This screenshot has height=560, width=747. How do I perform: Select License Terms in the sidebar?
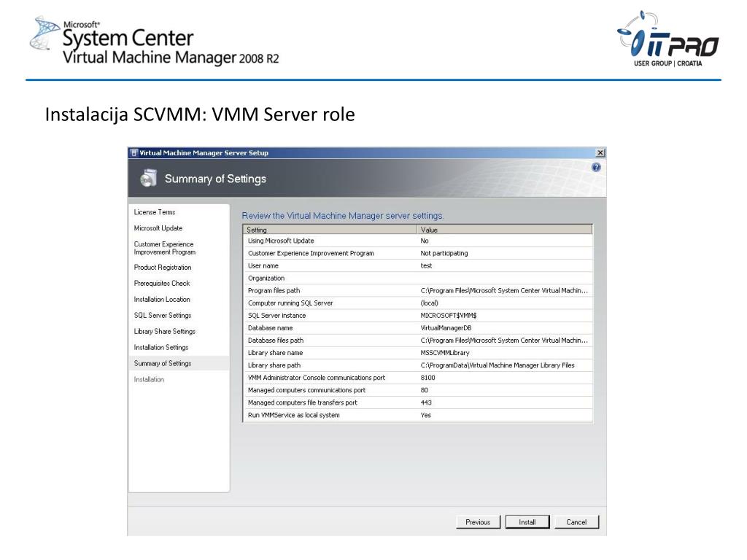pyautogui.click(x=155, y=212)
